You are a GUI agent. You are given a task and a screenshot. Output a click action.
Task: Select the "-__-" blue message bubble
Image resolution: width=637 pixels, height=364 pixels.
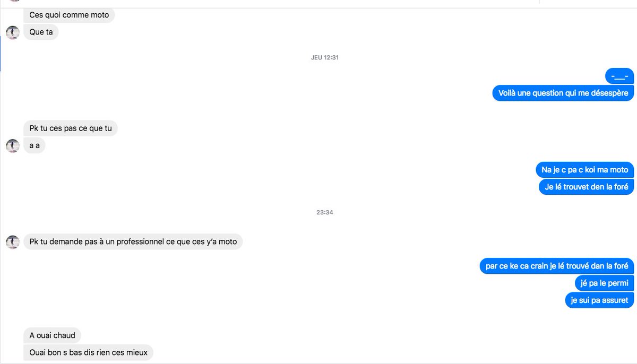[x=620, y=76]
